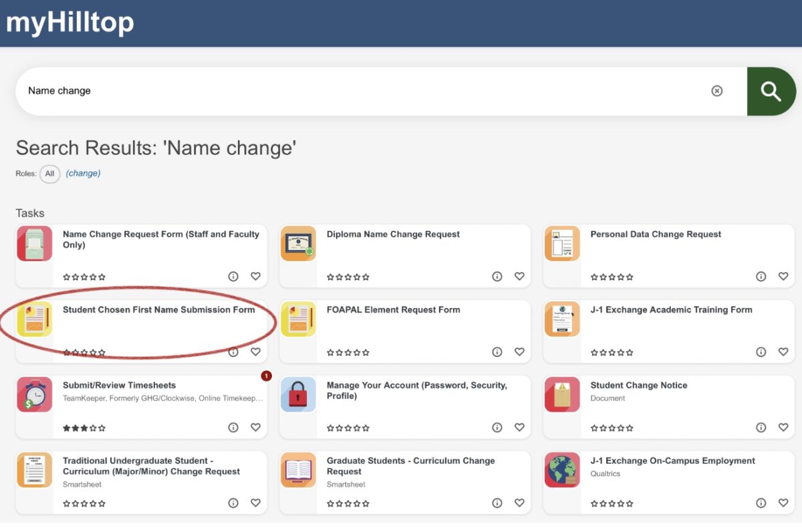Open the FOAPAL Element Request Form icon
This screenshot has height=532, width=802.
298,319
